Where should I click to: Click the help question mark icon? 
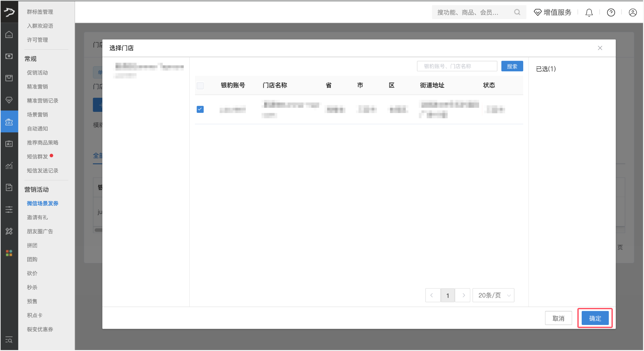(611, 13)
